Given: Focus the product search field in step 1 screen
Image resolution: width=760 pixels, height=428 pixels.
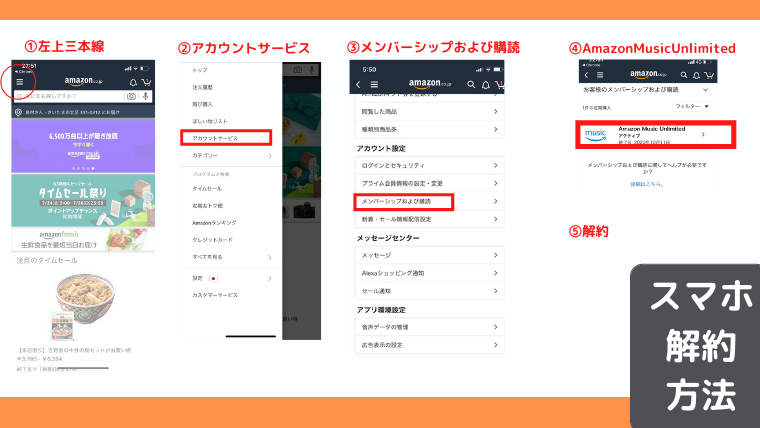Looking at the screenshot, I should pyautogui.click(x=83, y=96).
